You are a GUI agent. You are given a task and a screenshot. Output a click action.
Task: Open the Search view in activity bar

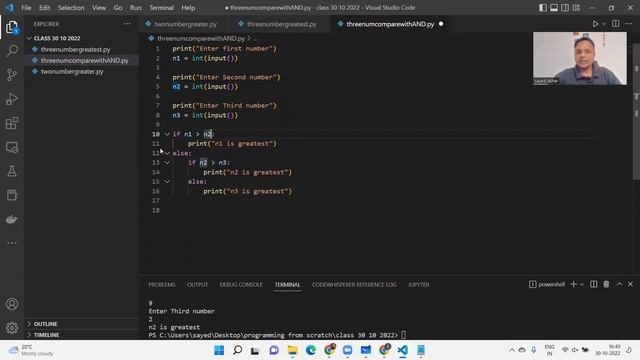(12, 51)
